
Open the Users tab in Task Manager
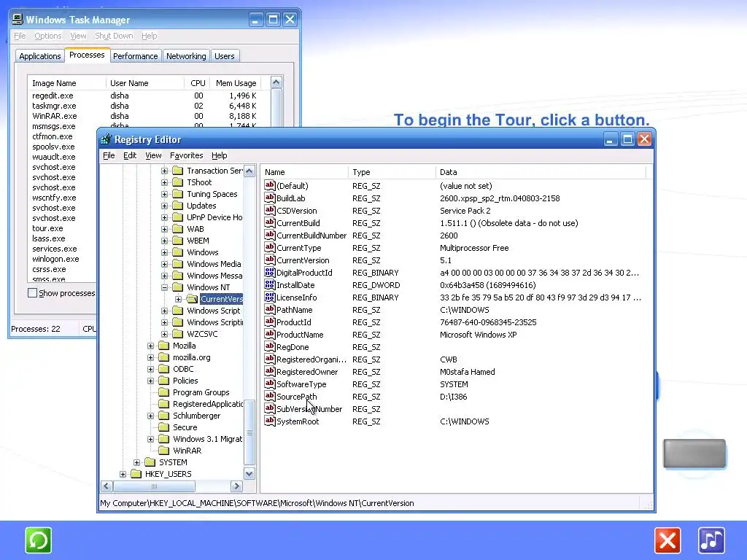click(225, 56)
